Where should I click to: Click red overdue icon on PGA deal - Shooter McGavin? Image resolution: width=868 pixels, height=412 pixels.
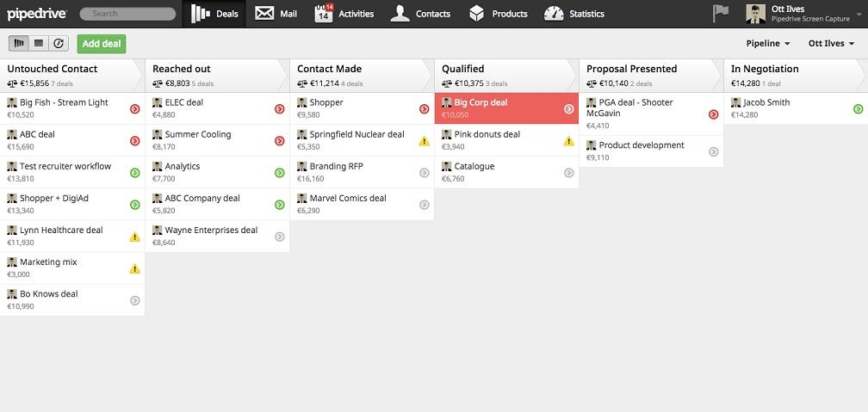point(714,114)
